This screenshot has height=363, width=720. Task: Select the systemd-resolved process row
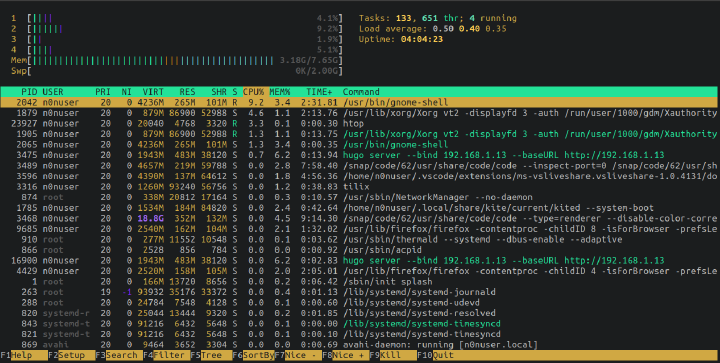point(359,313)
